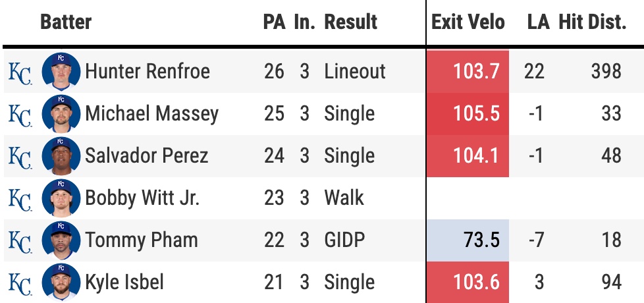Open Hunter Renfroe's headshot photo
The height and width of the screenshot is (303, 644).
(61, 72)
